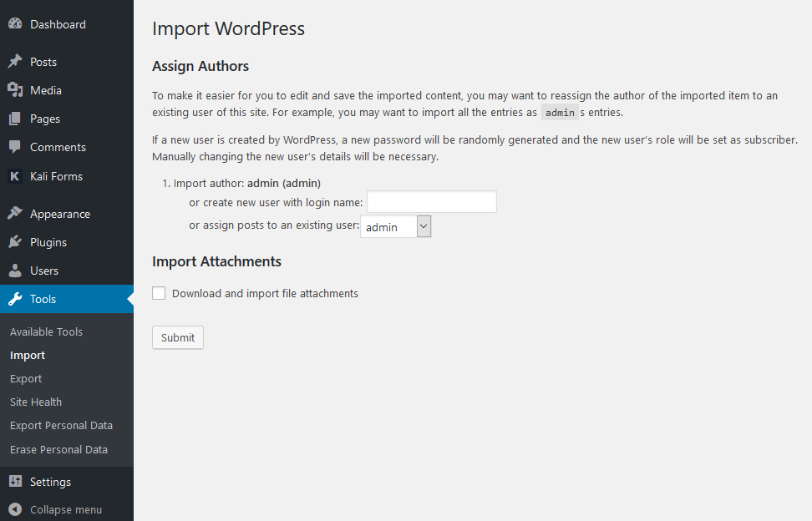The width and height of the screenshot is (812, 521).
Task: Focus the new user login name field
Action: coord(432,202)
